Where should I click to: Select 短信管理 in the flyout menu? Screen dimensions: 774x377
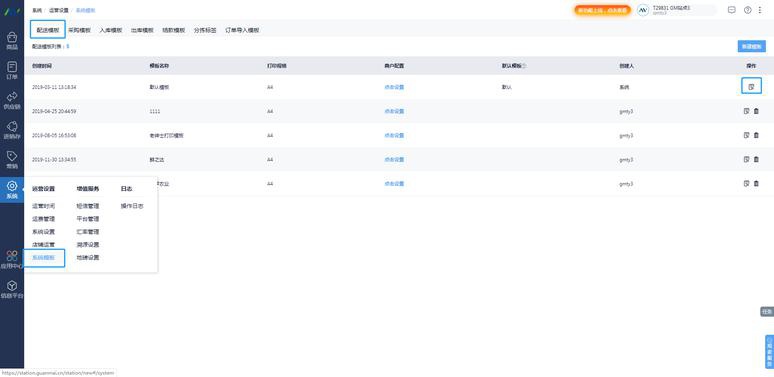pos(88,206)
